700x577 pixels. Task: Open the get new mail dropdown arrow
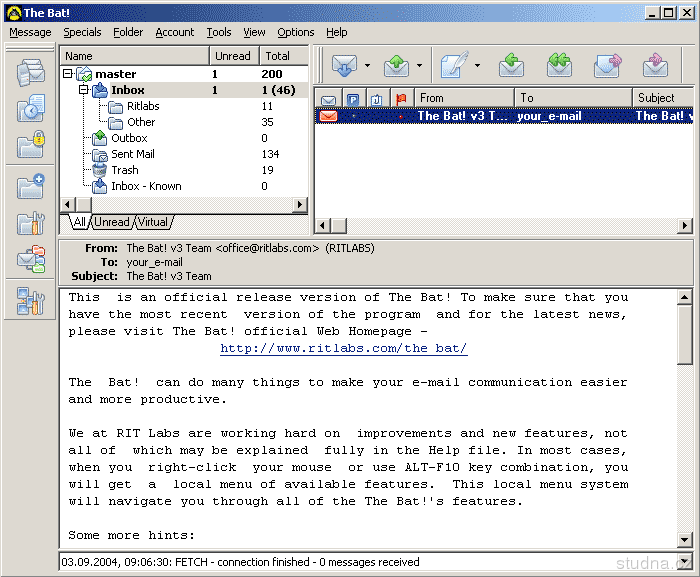pyautogui.click(x=367, y=66)
